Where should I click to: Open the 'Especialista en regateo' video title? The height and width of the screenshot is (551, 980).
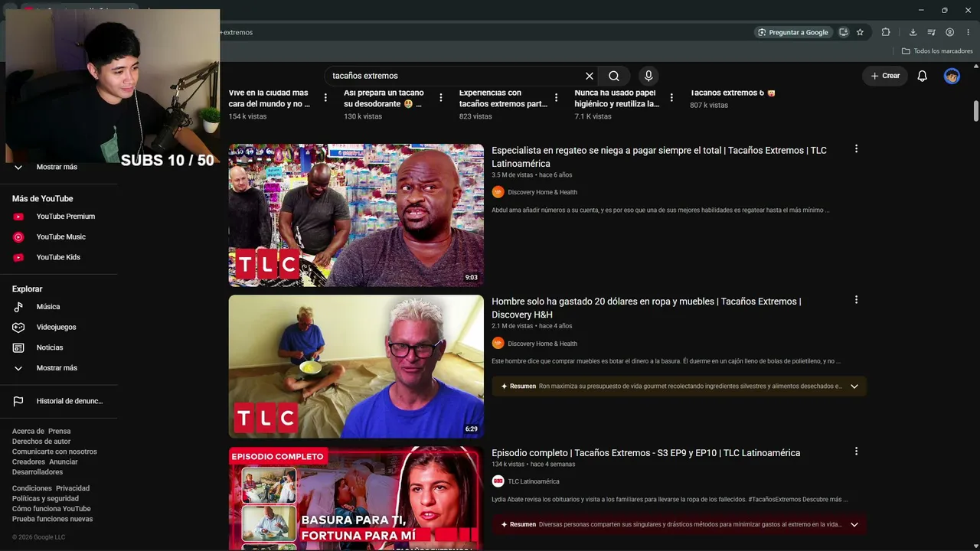(x=659, y=157)
